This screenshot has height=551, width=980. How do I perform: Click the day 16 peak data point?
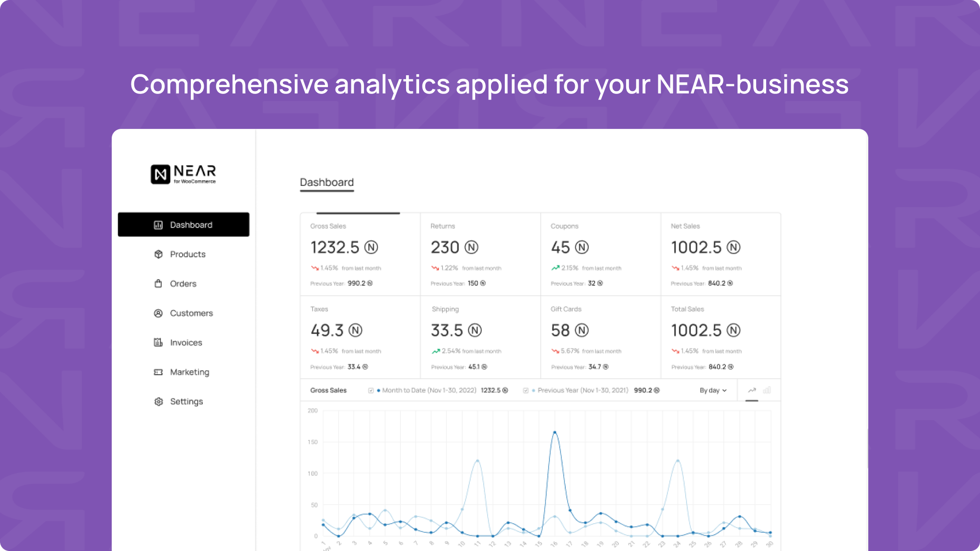pos(555,432)
